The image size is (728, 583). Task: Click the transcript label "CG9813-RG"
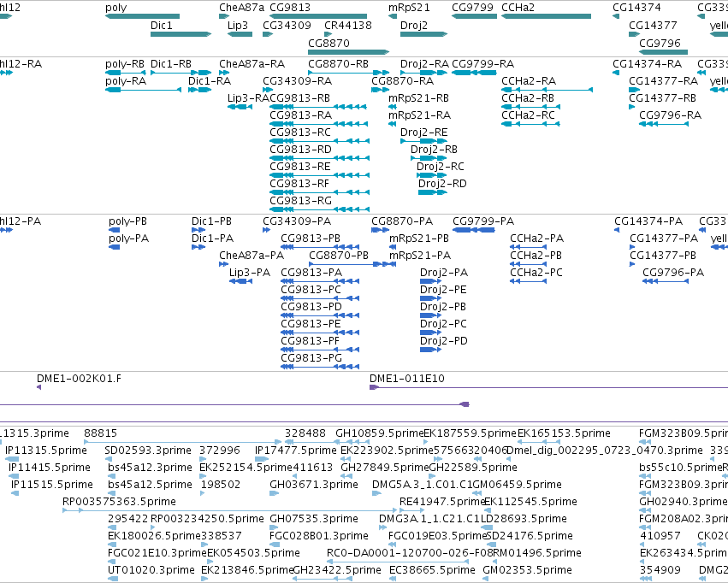point(301,201)
